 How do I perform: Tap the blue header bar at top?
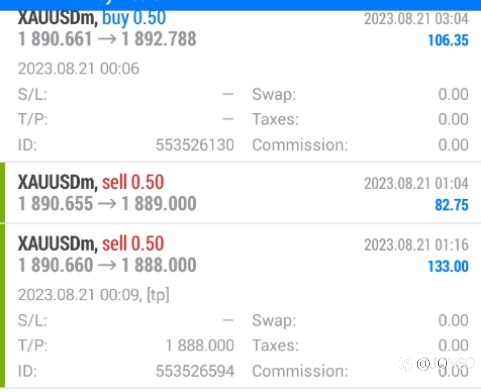tap(240, 5)
